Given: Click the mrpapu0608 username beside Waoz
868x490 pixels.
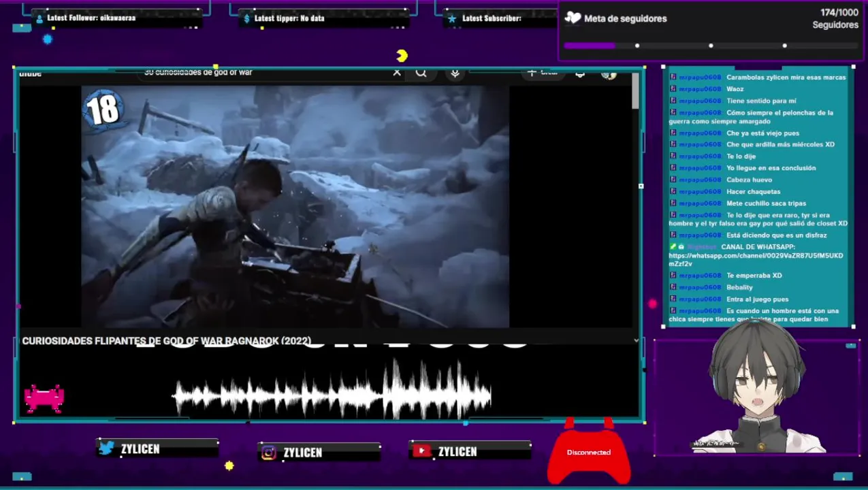Looking at the screenshot, I should pos(700,88).
